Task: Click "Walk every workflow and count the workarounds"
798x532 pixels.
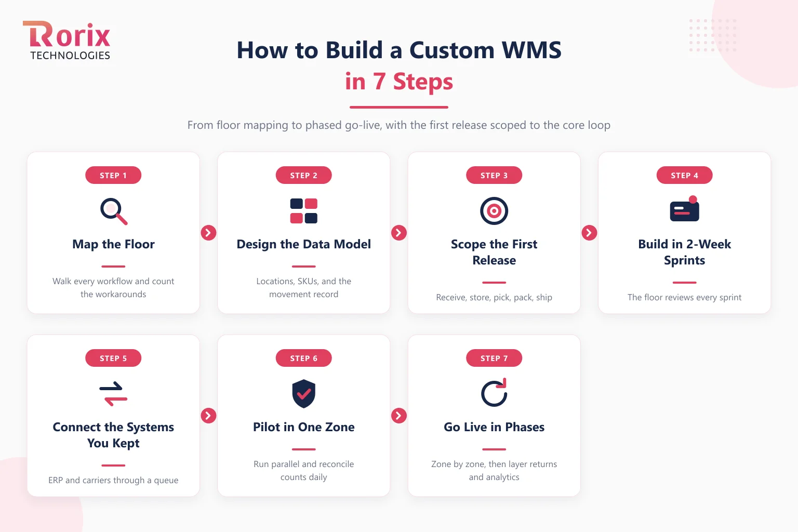Action: coord(113,287)
